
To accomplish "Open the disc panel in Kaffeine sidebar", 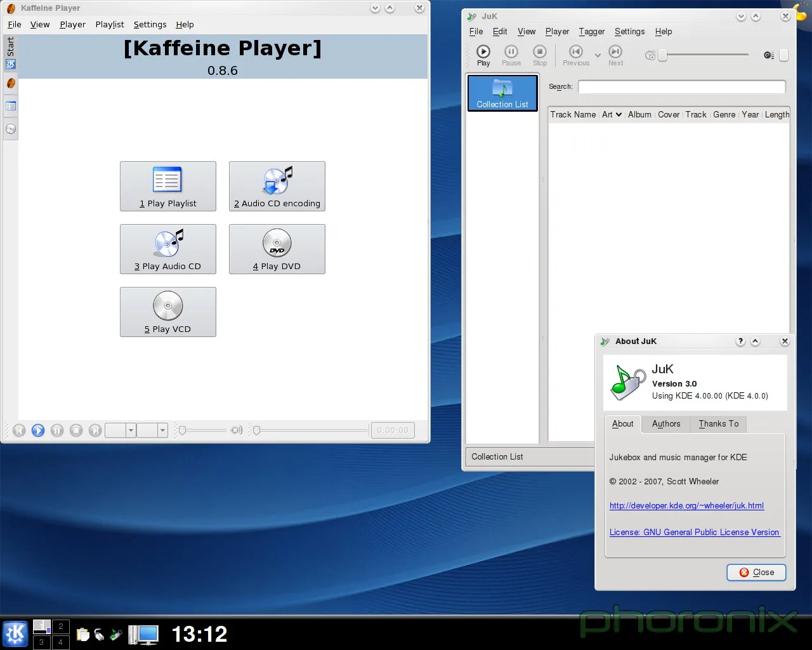I will coord(11,129).
